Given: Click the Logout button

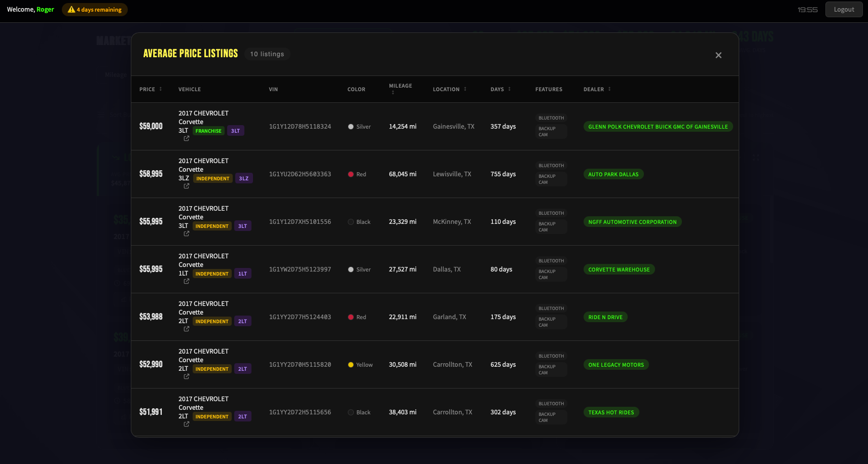Looking at the screenshot, I should pos(844,10).
